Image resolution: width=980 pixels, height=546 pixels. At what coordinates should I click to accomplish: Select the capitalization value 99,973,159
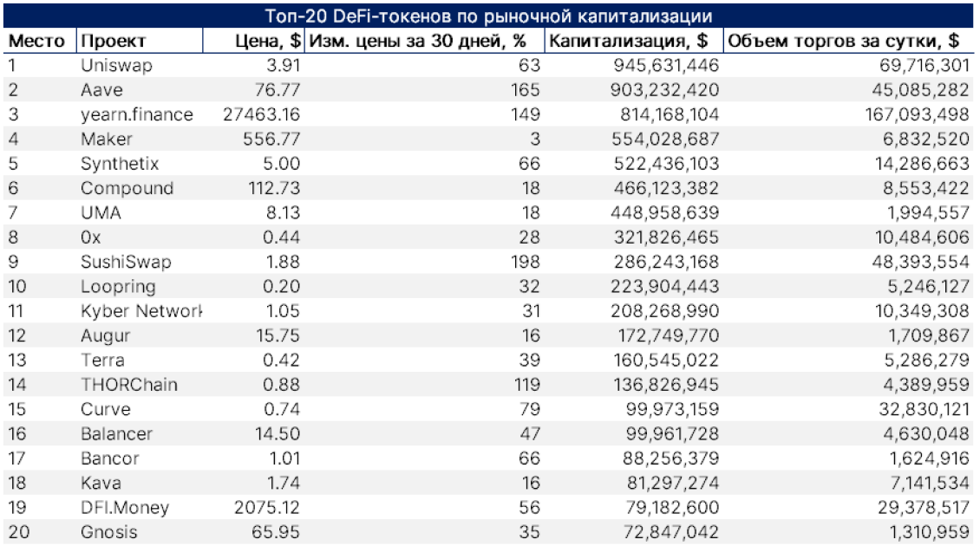pyautogui.click(x=672, y=409)
